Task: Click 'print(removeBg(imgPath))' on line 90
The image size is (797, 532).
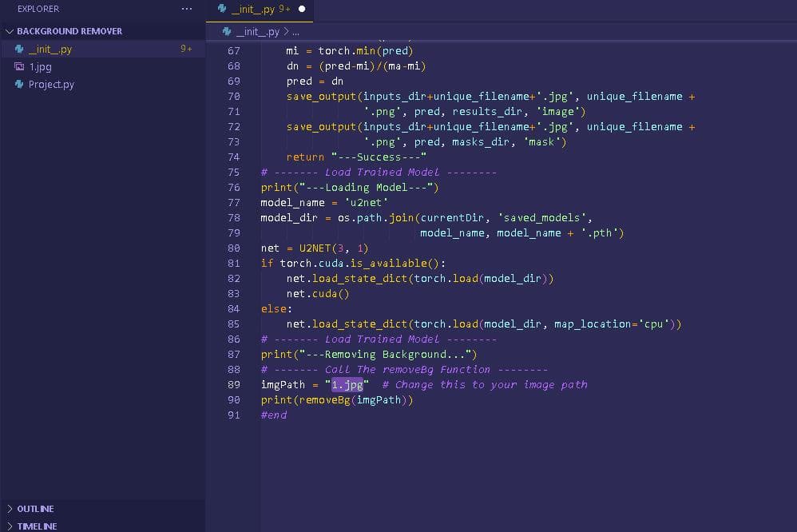Action: pos(337,399)
